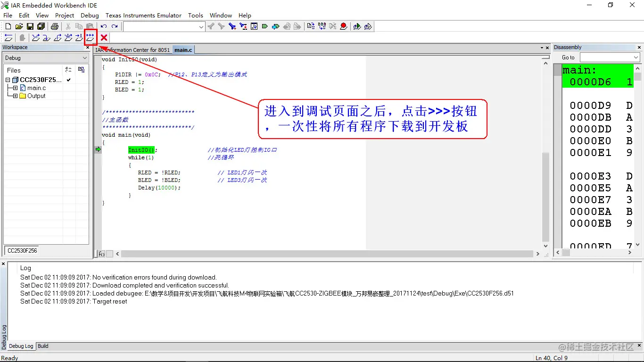Expand the Output folder node
This screenshot has height=362, width=644.
pos(15,96)
